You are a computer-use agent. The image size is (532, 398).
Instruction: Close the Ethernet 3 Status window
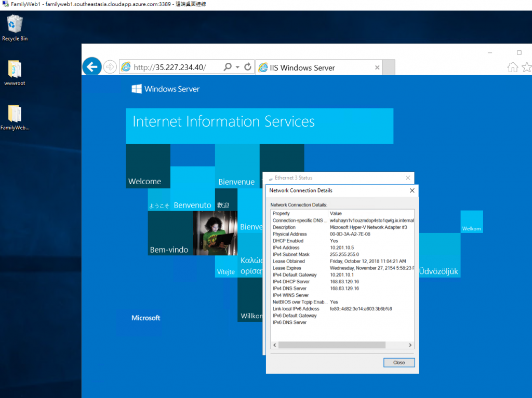point(408,177)
